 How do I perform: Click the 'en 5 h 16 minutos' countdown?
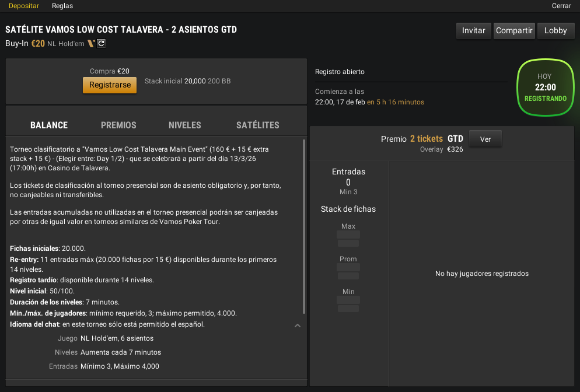click(396, 102)
